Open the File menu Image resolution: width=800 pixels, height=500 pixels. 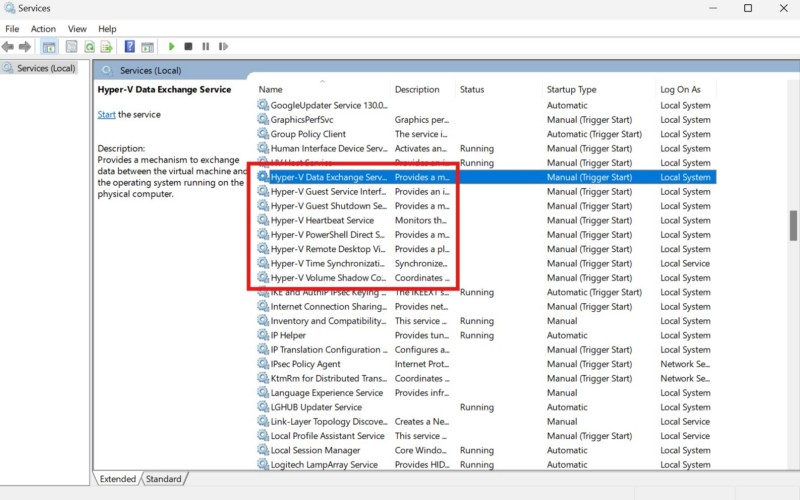click(x=12, y=29)
